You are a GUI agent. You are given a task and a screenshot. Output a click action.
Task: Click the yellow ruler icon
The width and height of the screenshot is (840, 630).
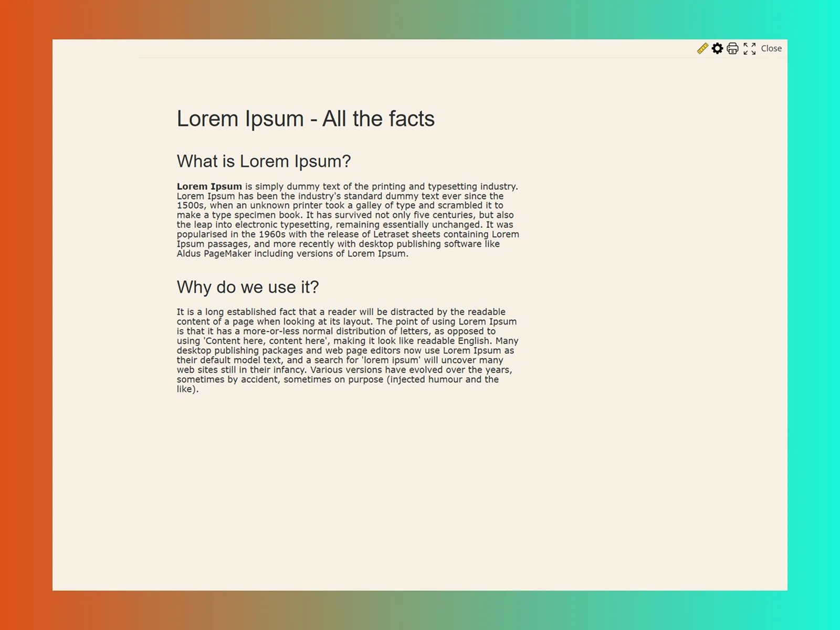[x=702, y=49]
